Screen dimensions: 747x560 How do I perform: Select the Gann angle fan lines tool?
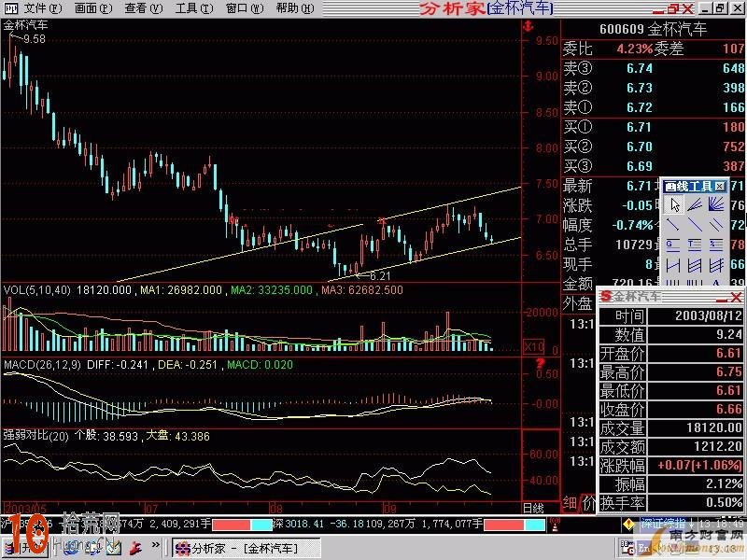[x=716, y=205]
